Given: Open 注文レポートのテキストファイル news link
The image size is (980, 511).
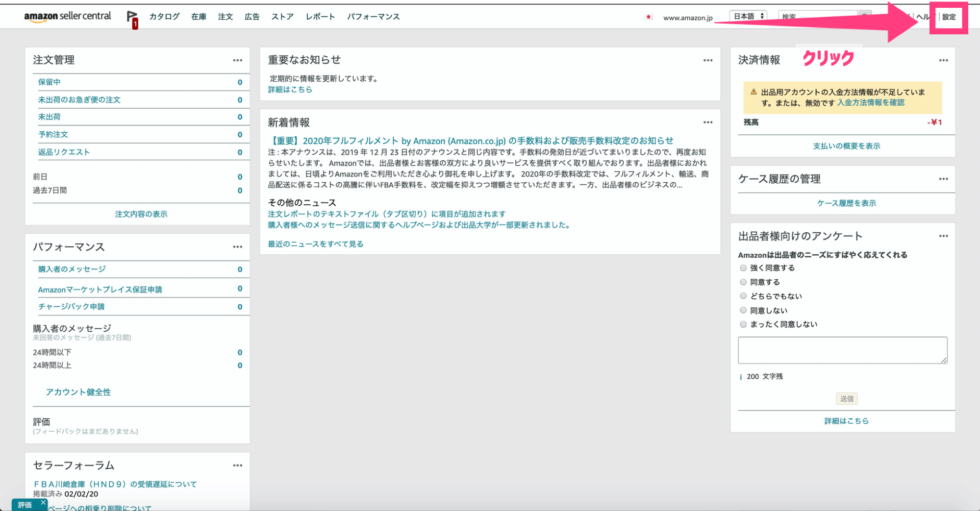Looking at the screenshot, I should (x=387, y=214).
